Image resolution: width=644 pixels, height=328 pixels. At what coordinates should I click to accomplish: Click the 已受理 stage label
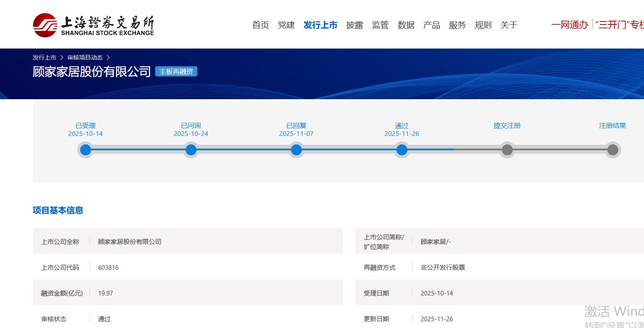click(86, 126)
